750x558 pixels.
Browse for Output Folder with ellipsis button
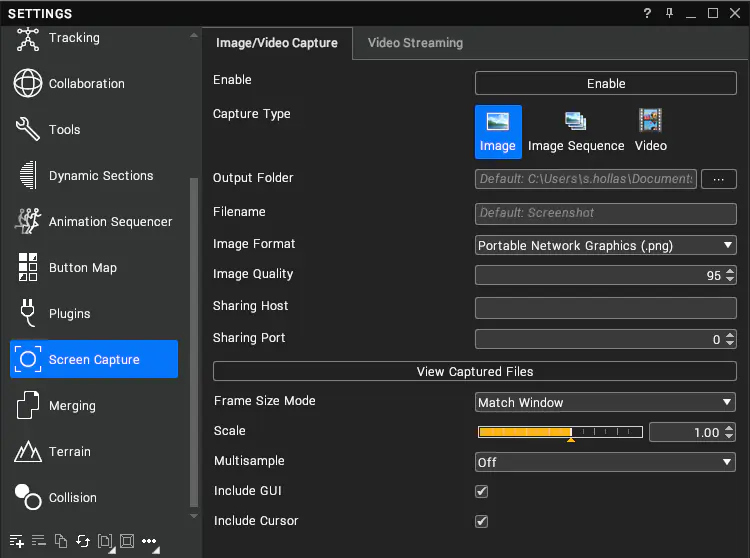[x=718, y=179]
